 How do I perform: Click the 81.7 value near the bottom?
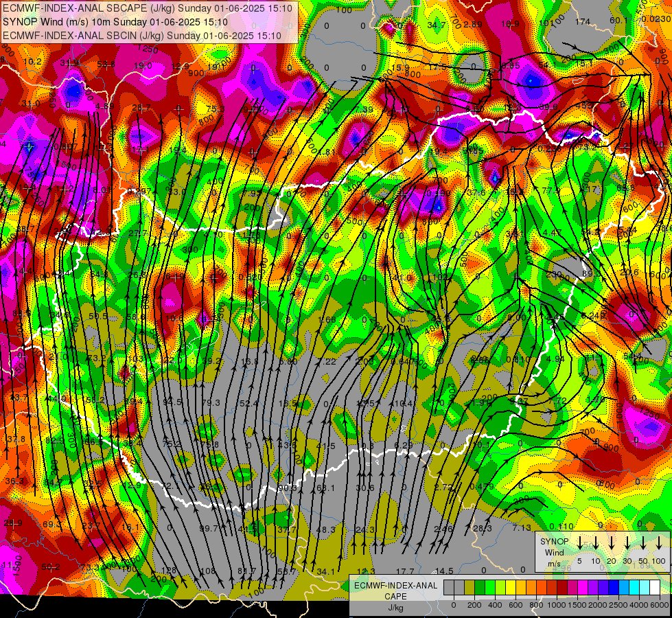click(247, 571)
